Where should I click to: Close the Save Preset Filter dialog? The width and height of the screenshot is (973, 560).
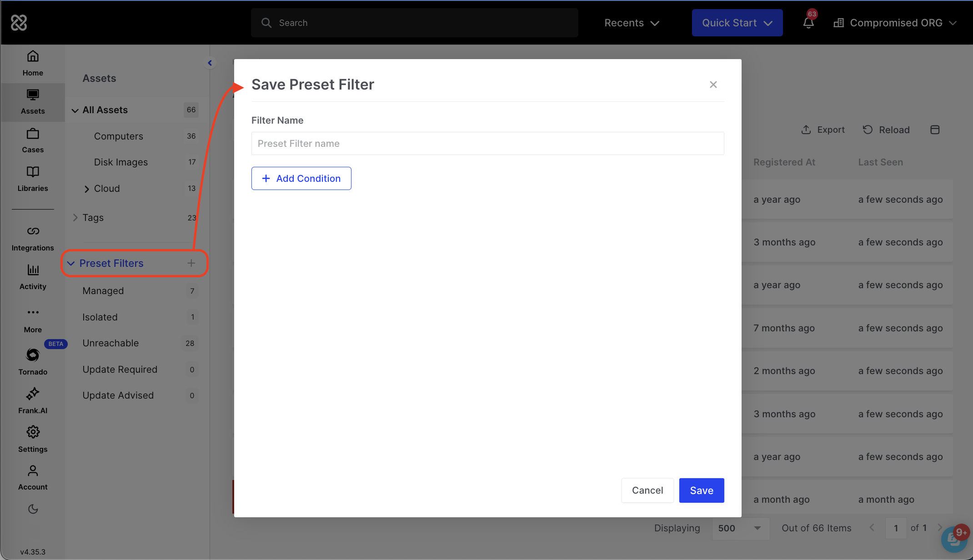click(x=713, y=85)
